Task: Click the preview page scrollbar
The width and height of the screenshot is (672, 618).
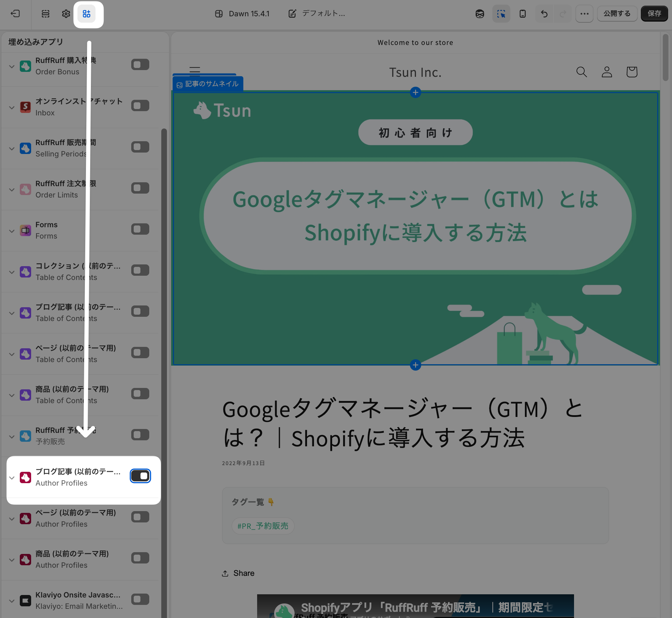Action: [665, 57]
